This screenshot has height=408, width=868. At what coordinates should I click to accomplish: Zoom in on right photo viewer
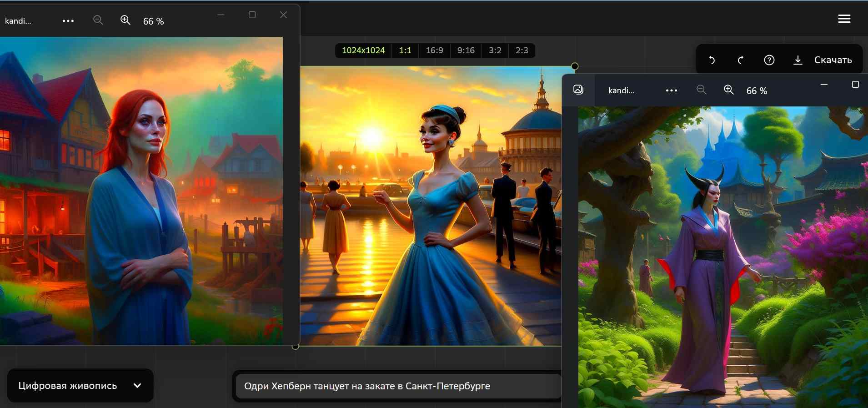tap(728, 90)
